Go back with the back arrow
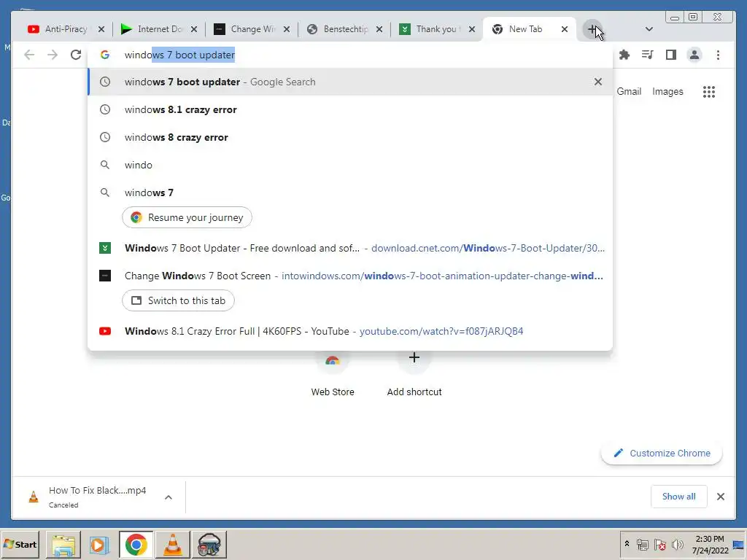Viewport: 747px width, 560px height. point(29,55)
